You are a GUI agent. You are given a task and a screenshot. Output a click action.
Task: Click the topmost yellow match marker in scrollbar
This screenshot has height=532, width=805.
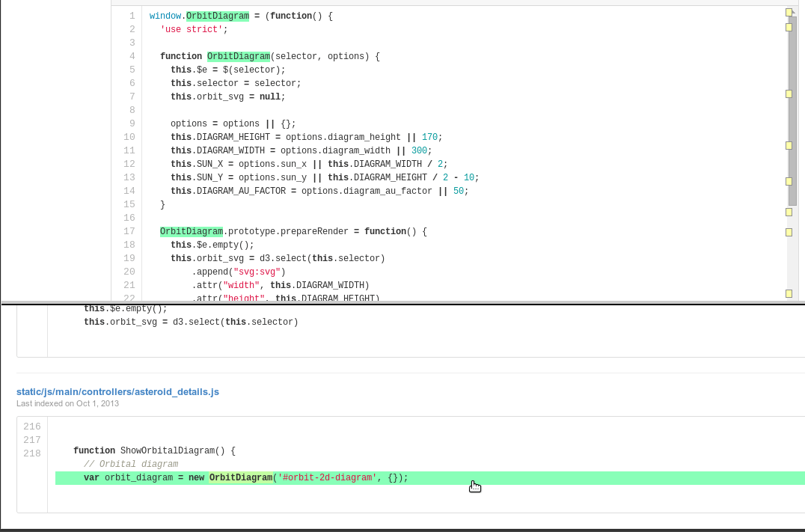tap(789, 12)
